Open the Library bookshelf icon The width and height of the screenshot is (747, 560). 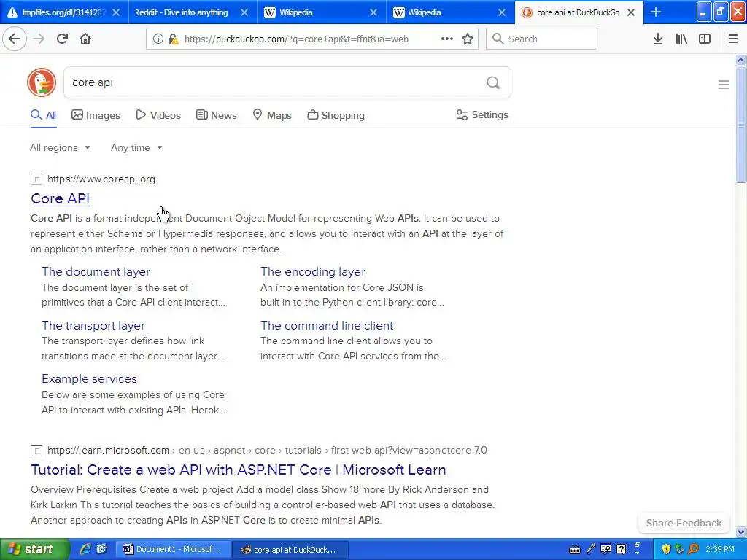point(681,39)
